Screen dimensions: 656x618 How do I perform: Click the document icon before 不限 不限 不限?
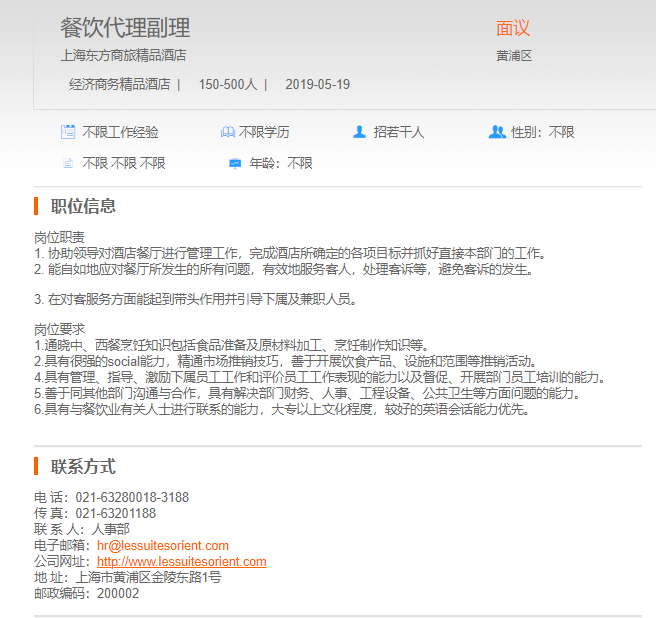68,163
